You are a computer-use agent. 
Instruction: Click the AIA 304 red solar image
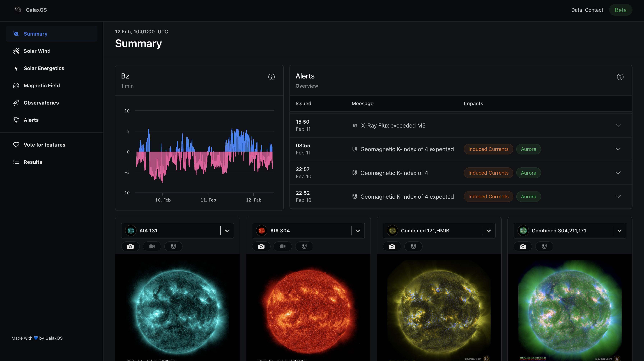[x=308, y=308]
